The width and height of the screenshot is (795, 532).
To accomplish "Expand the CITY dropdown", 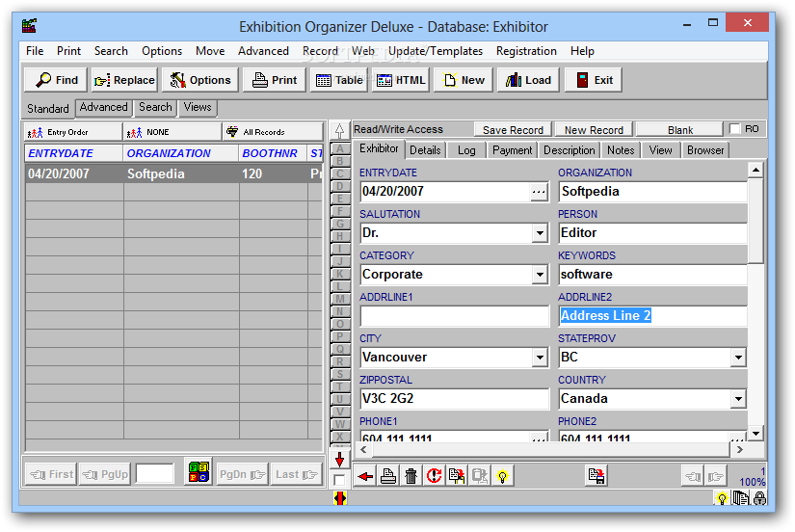I will [540, 358].
